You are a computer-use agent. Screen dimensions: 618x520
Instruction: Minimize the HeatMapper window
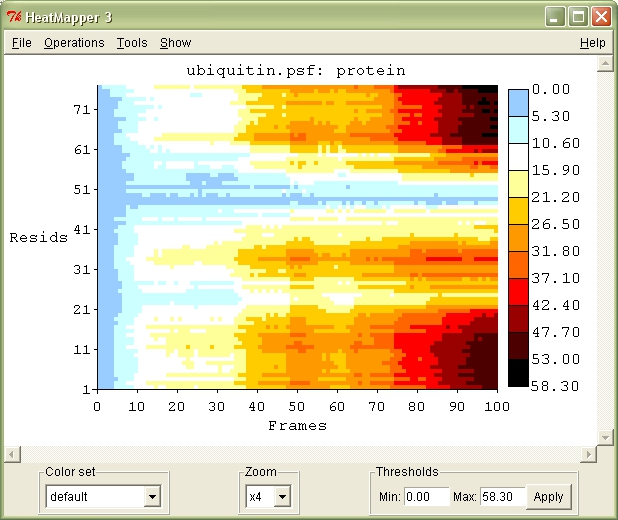556,16
